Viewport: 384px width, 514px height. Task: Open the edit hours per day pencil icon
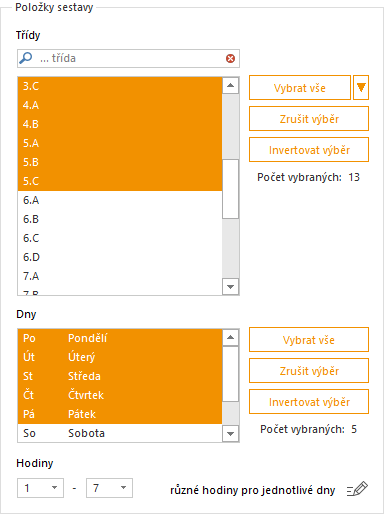357,489
